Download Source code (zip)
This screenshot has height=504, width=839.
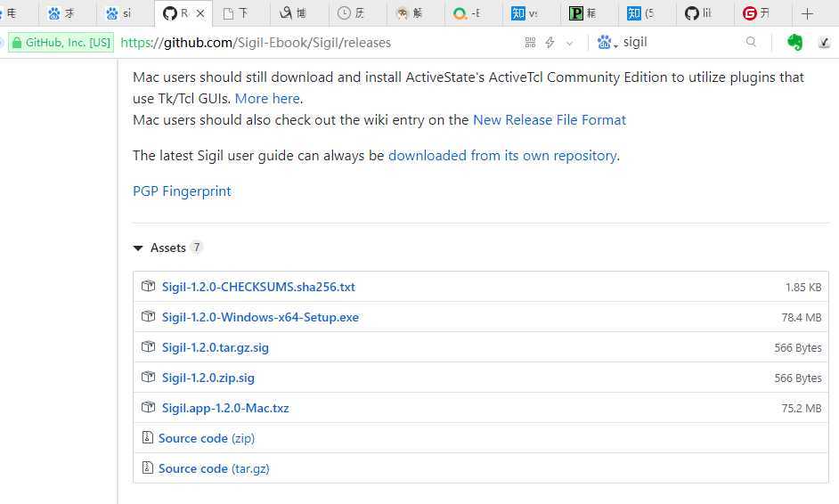pyautogui.click(x=207, y=438)
